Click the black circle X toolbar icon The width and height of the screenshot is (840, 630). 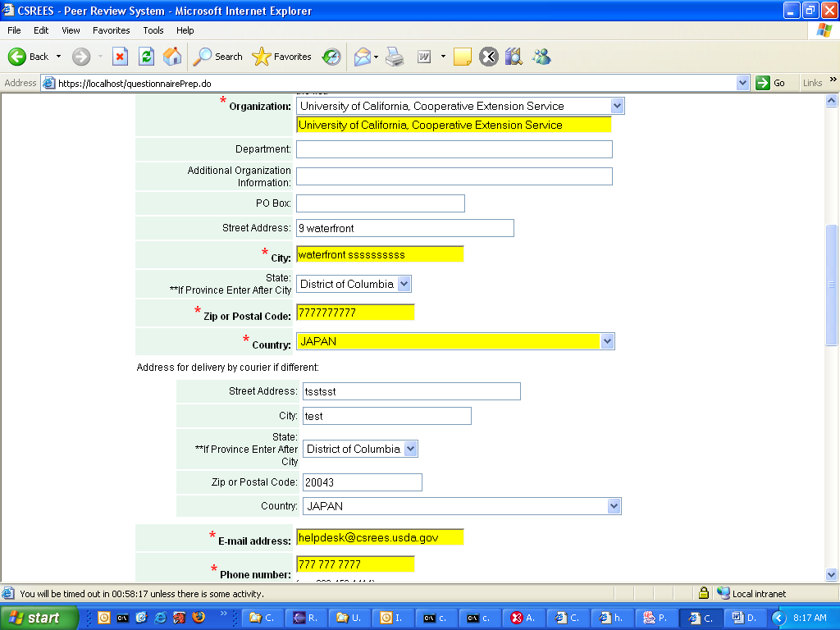[x=489, y=57]
